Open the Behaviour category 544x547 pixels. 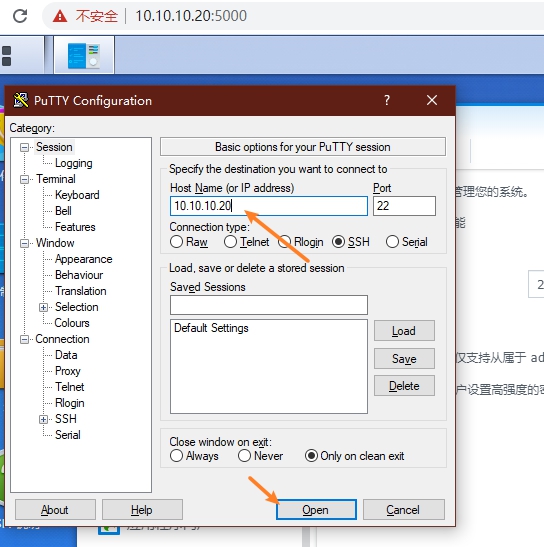pyautogui.click(x=79, y=275)
